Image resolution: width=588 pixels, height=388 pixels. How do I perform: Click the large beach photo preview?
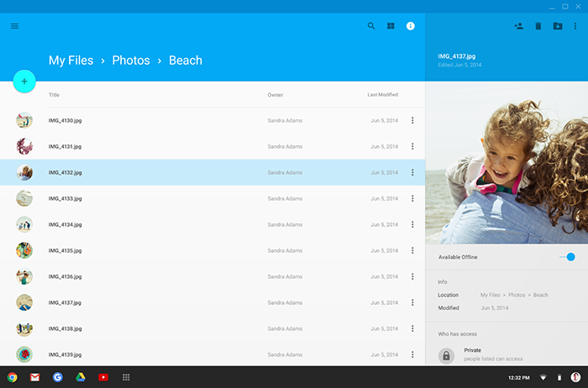click(x=507, y=163)
